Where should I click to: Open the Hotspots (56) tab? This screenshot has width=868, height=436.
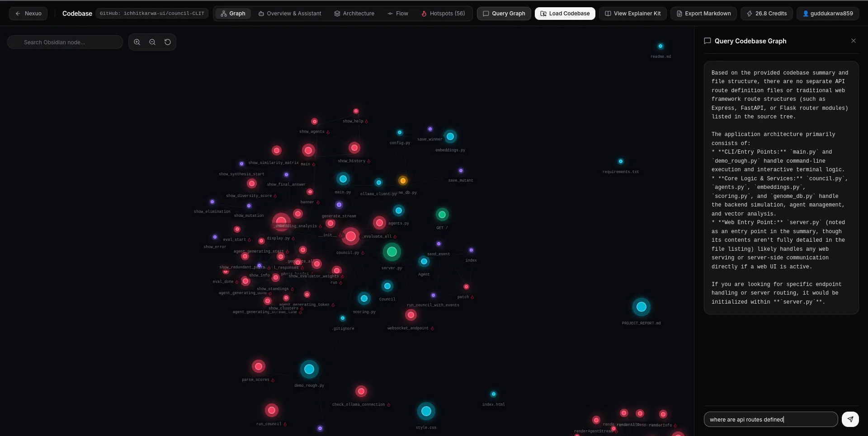click(443, 14)
